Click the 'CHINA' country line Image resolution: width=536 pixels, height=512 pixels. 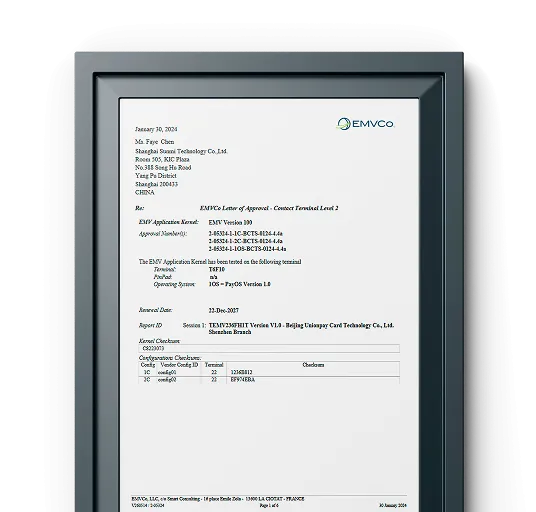click(x=145, y=192)
